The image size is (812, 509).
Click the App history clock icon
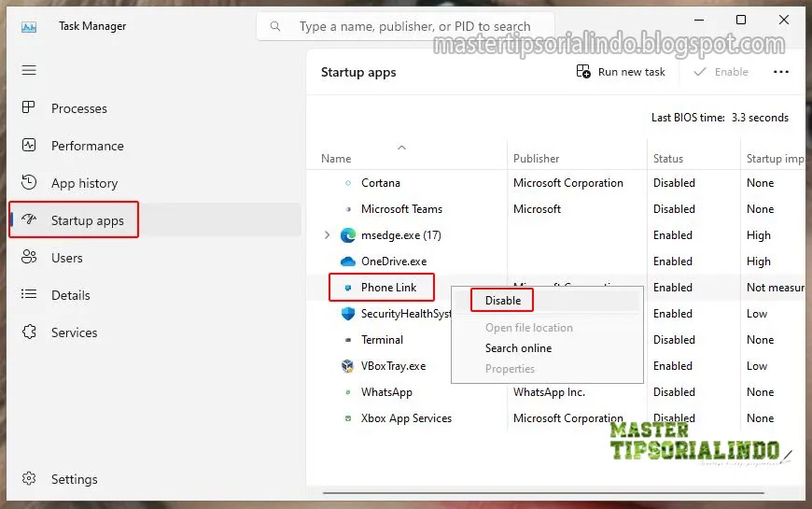(29, 182)
